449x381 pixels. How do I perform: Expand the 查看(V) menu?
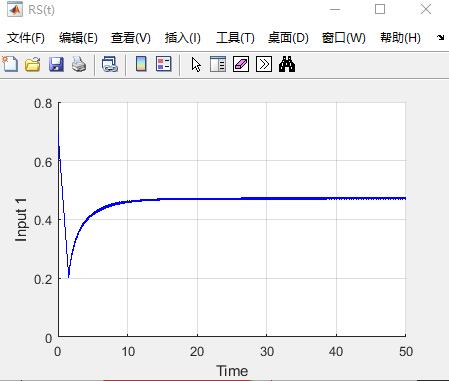pyautogui.click(x=131, y=38)
